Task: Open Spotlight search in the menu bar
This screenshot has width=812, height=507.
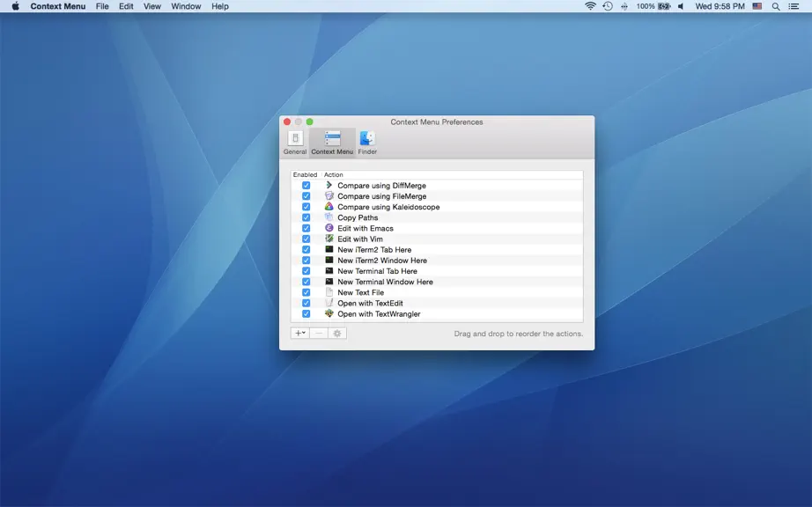Action: (x=776, y=6)
